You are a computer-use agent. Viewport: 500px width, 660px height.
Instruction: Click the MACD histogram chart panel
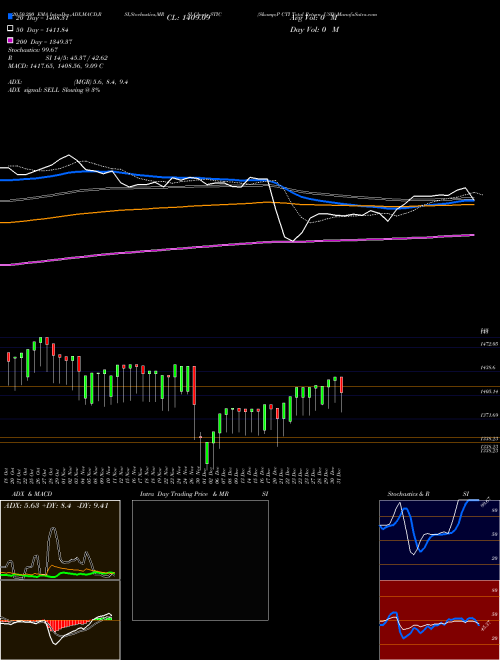click(x=60, y=620)
